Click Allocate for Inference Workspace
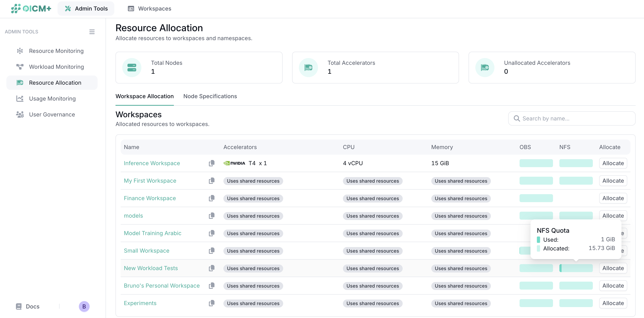Viewport: 644px width, 318px height. (x=613, y=163)
